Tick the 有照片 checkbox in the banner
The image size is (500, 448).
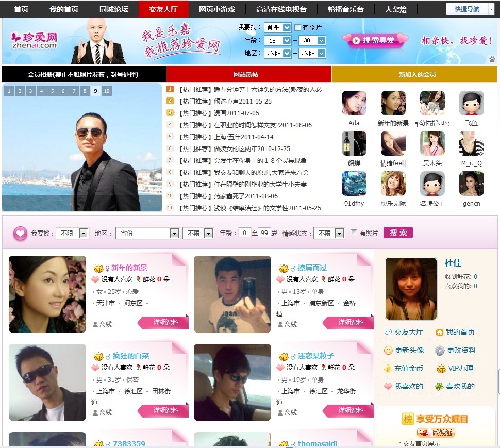tap(297, 27)
